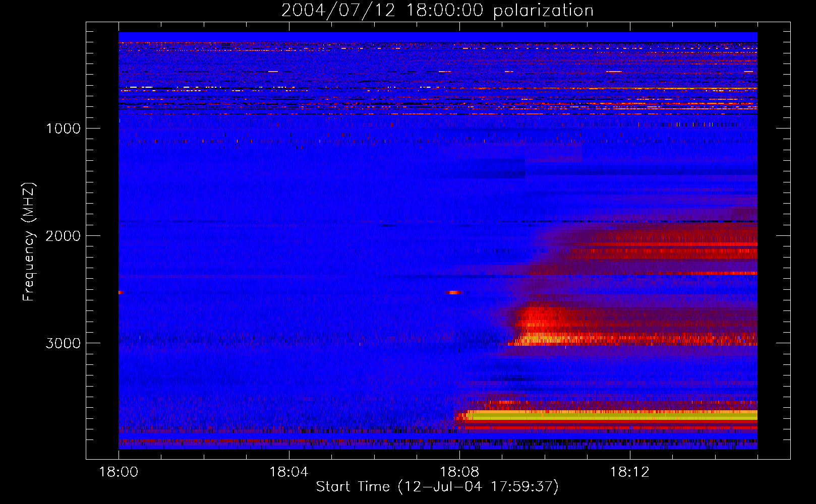Select the 18:08 time axis label
This screenshot has height=504, width=816.
tap(459, 472)
